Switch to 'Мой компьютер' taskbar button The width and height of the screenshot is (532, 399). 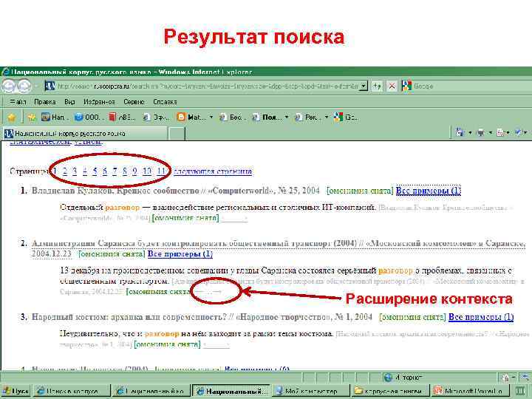(311, 391)
